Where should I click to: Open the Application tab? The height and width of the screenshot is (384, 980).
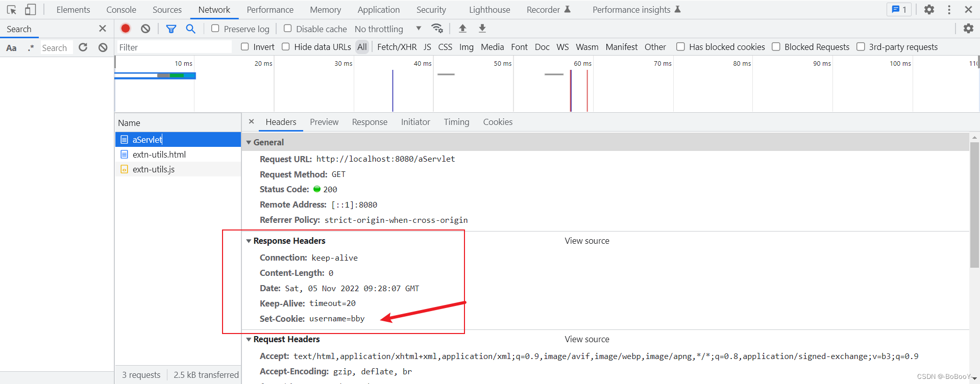coord(378,10)
